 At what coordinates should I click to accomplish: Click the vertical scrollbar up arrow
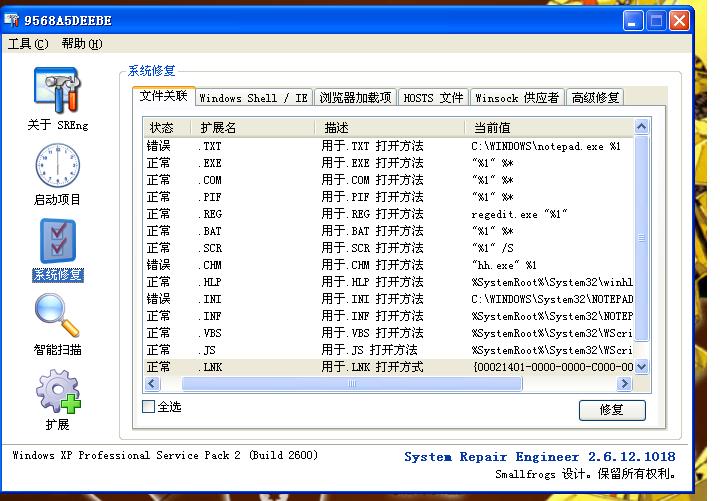click(641, 126)
